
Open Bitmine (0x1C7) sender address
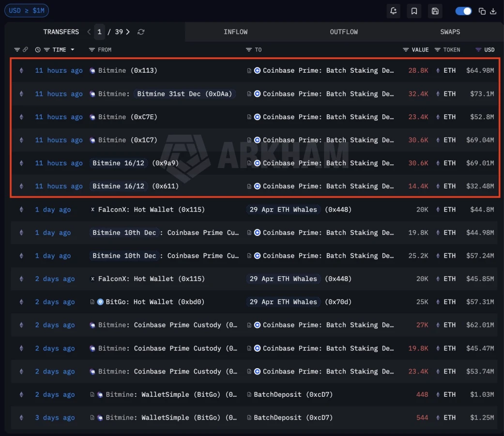128,140
